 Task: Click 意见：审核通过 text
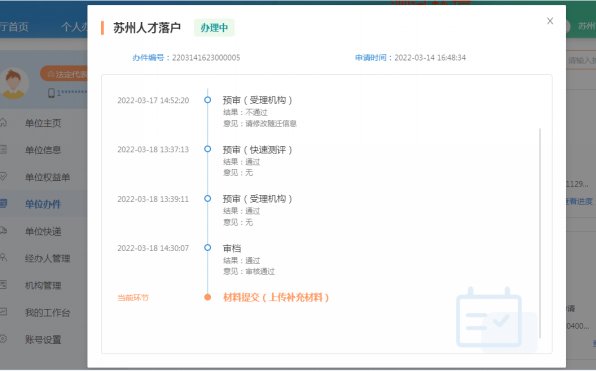point(249,272)
